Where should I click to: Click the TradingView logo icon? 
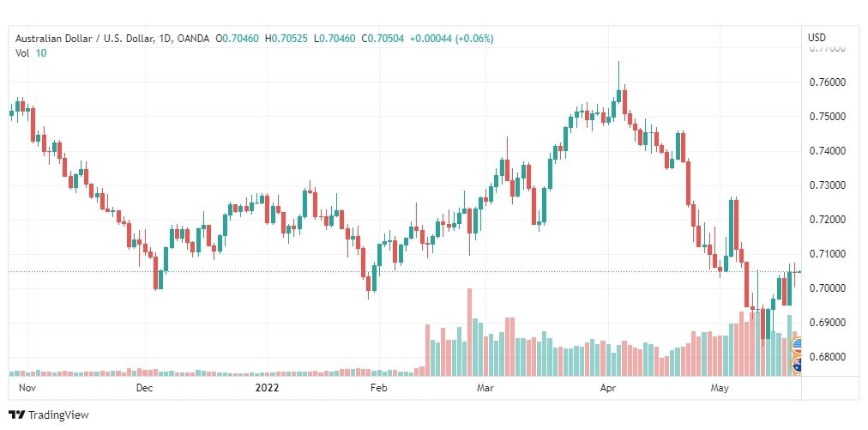(x=17, y=415)
